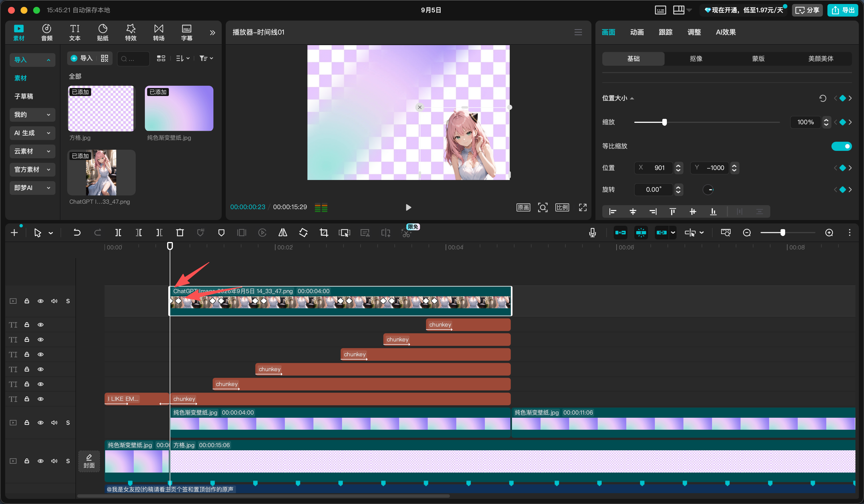The width and height of the screenshot is (864, 504).
Task: Zoom in the timeline with plus icon
Action: (x=829, y=233)
